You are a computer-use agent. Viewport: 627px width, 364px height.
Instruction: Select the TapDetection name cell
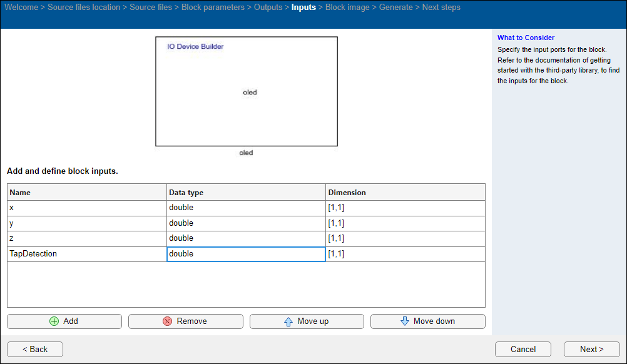(86, 254)
